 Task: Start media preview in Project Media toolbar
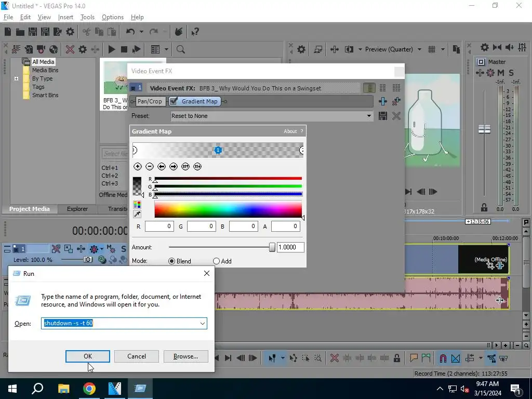point(111,49)
